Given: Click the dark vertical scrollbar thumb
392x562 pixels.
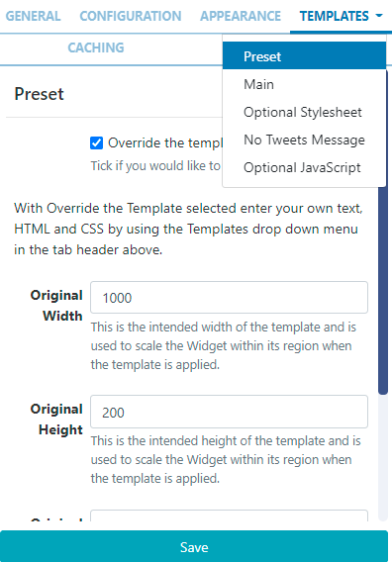Looking at the screenshot, I should coord(383,232).
